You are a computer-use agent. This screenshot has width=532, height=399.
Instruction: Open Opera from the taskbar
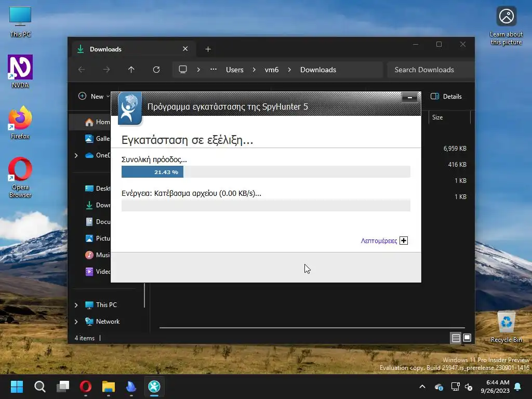pyautogui.click(x=86, y=387)
